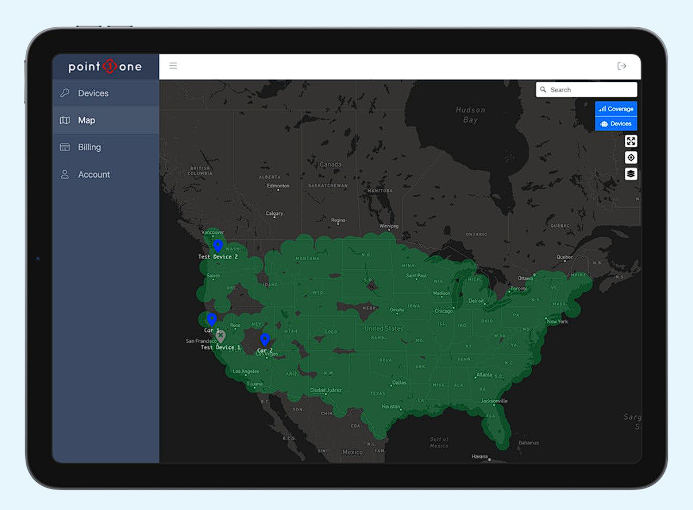Click the magnifier icon in Search

pyautogui.click(x=544, y=89)
